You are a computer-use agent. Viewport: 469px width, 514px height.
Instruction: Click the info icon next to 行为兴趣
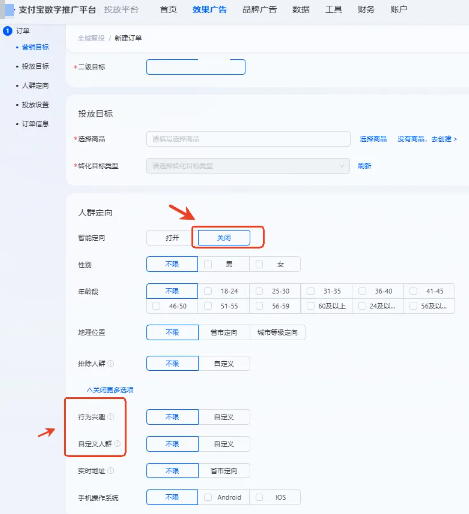point(111,417)
